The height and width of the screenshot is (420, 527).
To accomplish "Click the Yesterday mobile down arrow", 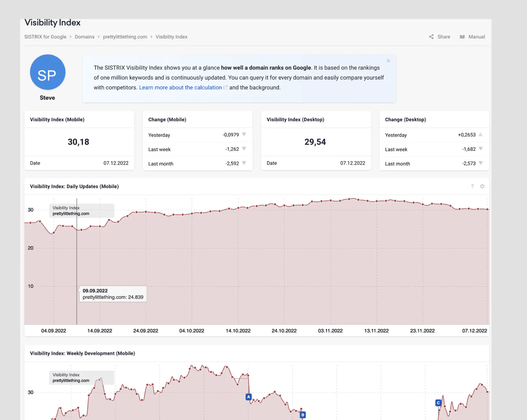I will [244, 135].
